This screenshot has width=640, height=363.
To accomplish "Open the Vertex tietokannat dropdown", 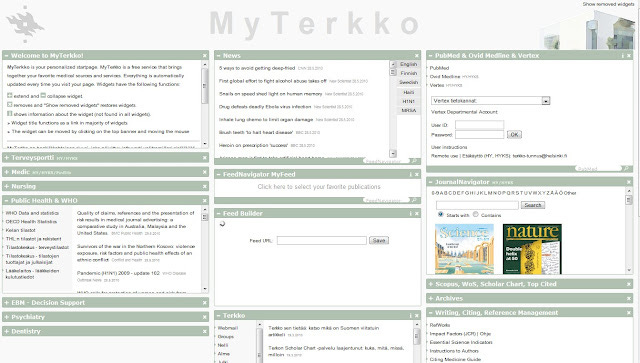I will (x=546, y=100).
